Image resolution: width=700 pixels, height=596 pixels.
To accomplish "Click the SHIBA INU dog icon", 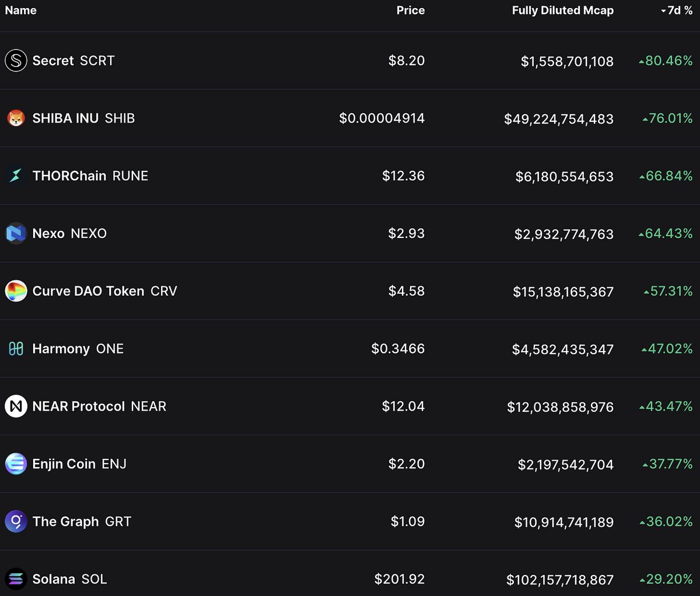I will (x=16, y=118).
